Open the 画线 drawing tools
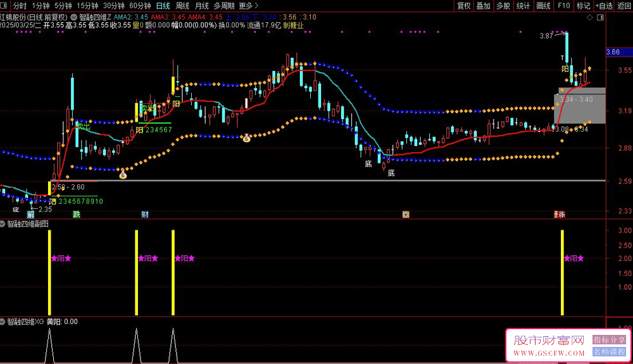This screenshot has width=633, height=364. coord(543,6)
